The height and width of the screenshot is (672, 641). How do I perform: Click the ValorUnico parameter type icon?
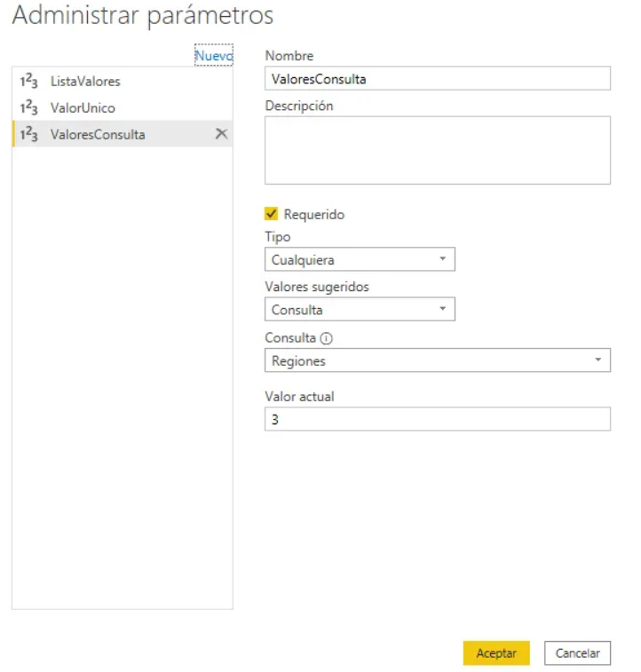click(28, 108)
